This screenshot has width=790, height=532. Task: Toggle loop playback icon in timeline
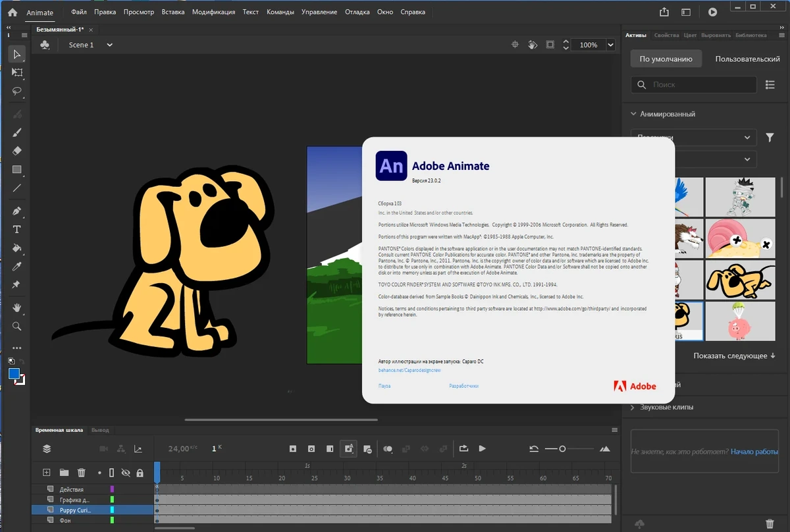pyautogui.click(x=463, y=449)
